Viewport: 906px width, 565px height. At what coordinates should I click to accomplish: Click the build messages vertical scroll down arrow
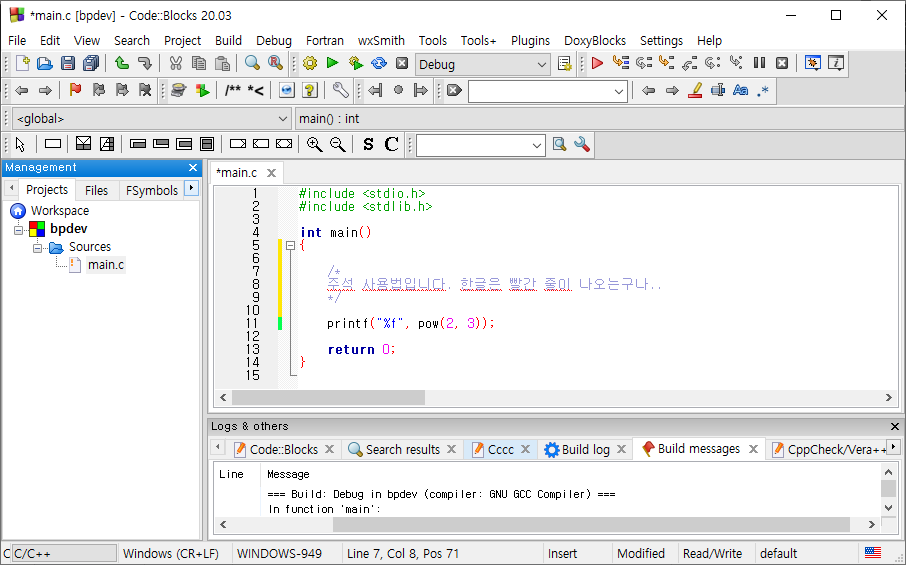[888, 508]
